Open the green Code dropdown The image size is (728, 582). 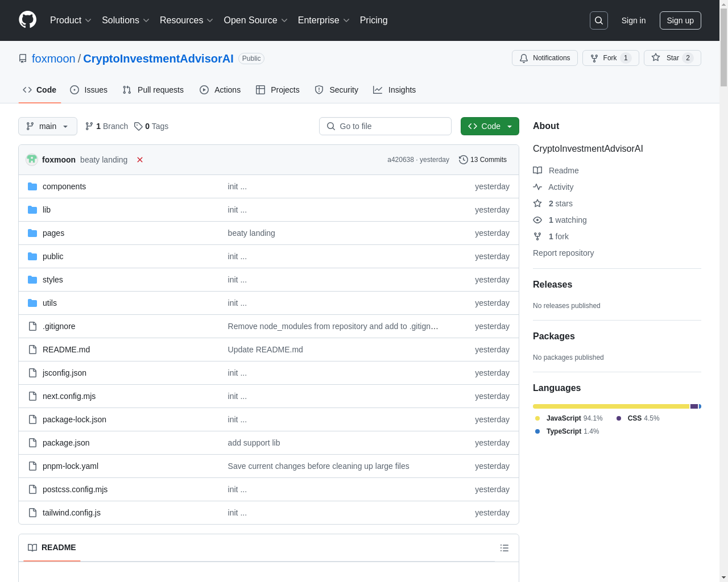tap(490, 126)
